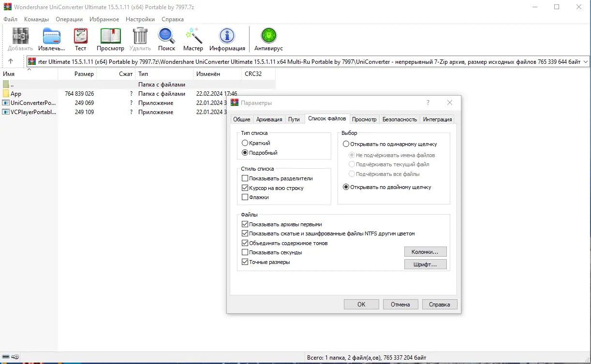The image size is (591, 364).
Task: Select Краткий list type
Action: click(x=245, y=143)
